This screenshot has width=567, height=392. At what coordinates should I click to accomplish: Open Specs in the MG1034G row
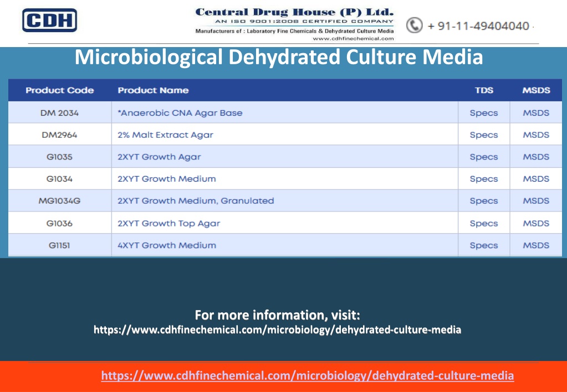click(484, 201)
